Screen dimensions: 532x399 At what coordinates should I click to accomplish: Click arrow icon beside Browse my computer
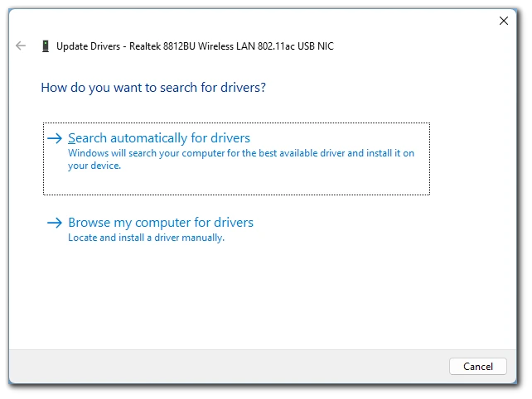(x=55, y=223)
